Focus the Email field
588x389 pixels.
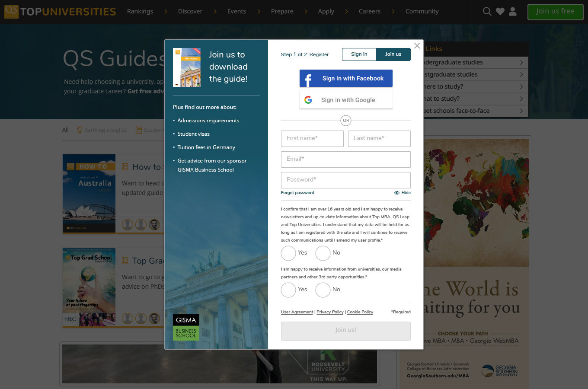click(346, 159)
